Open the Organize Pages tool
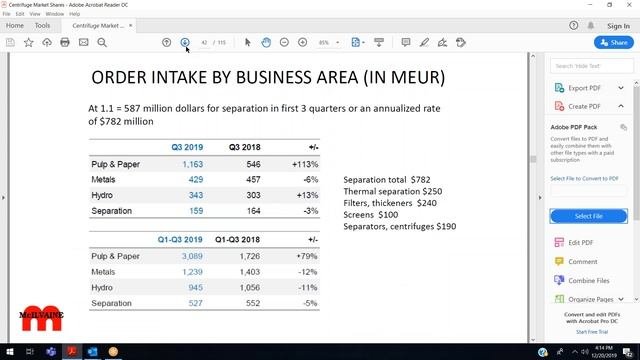The width and height of the screenshot is (640, 360). click(x=591, y=299)
